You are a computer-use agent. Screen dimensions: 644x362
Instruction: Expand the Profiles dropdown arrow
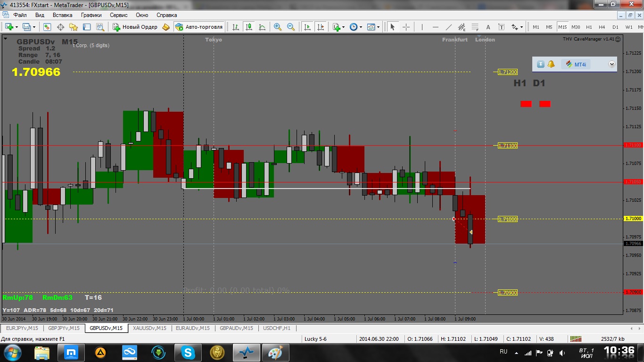[x=34, y=27]
